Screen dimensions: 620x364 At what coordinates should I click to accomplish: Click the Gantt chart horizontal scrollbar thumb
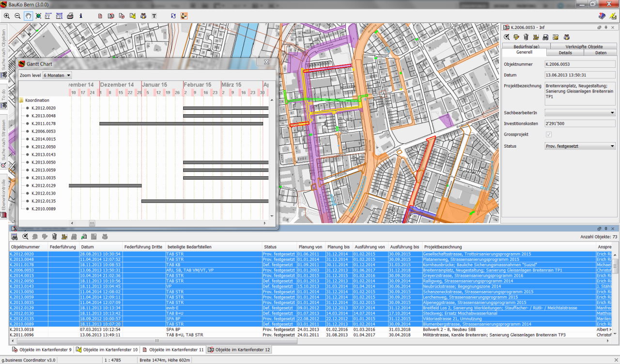click(92, 223)
